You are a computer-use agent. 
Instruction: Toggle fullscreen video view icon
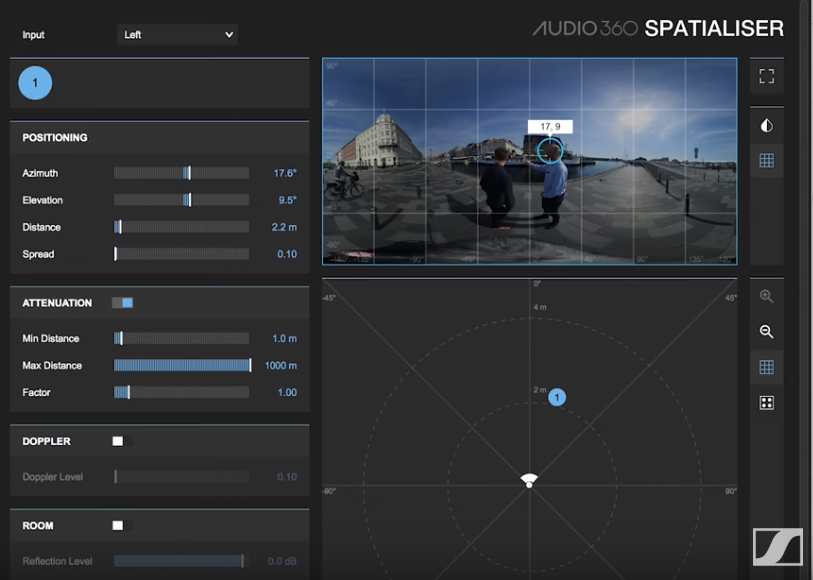click(766, 76)
